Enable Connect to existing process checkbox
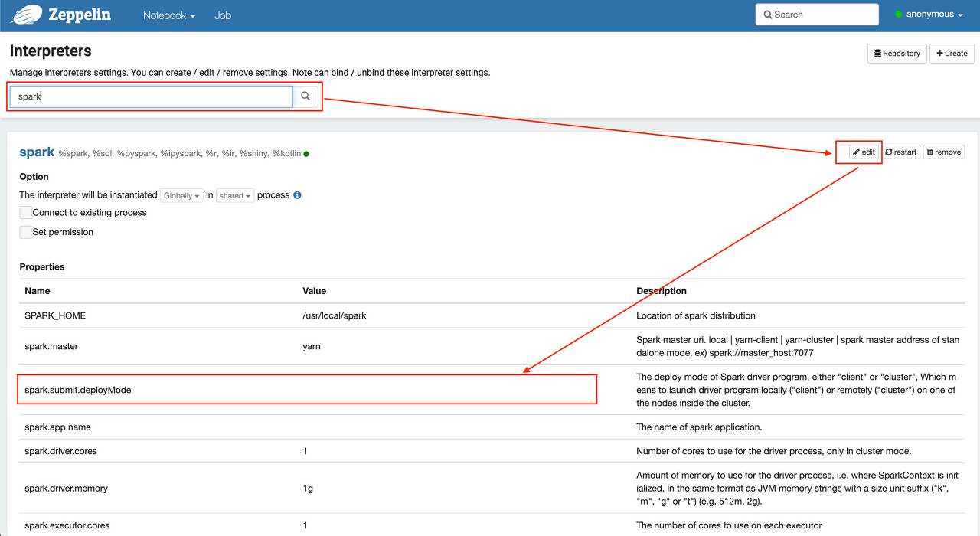 [26, 213]
